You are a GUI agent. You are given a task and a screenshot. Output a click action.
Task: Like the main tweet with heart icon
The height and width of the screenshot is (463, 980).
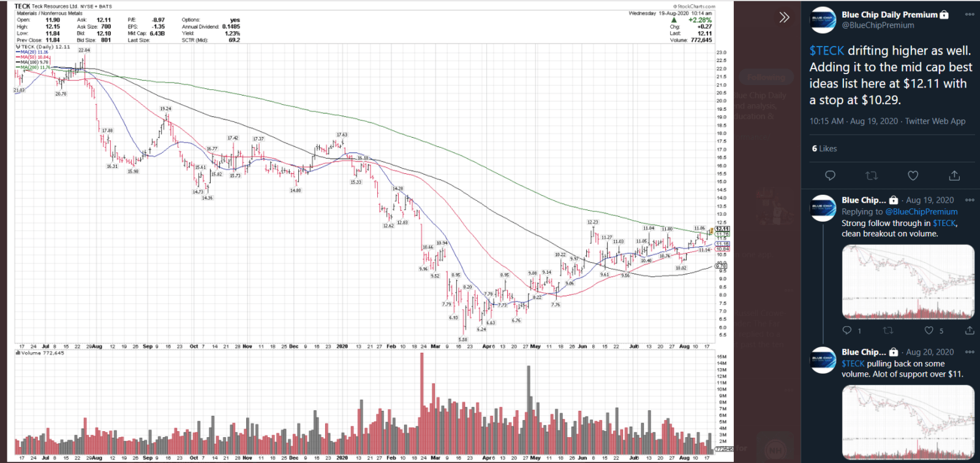913,176
